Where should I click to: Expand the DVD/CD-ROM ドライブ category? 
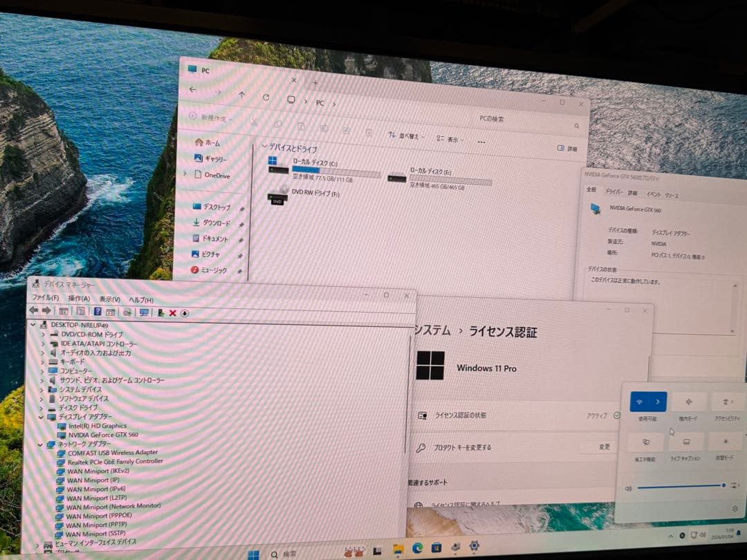pos(43,335)
